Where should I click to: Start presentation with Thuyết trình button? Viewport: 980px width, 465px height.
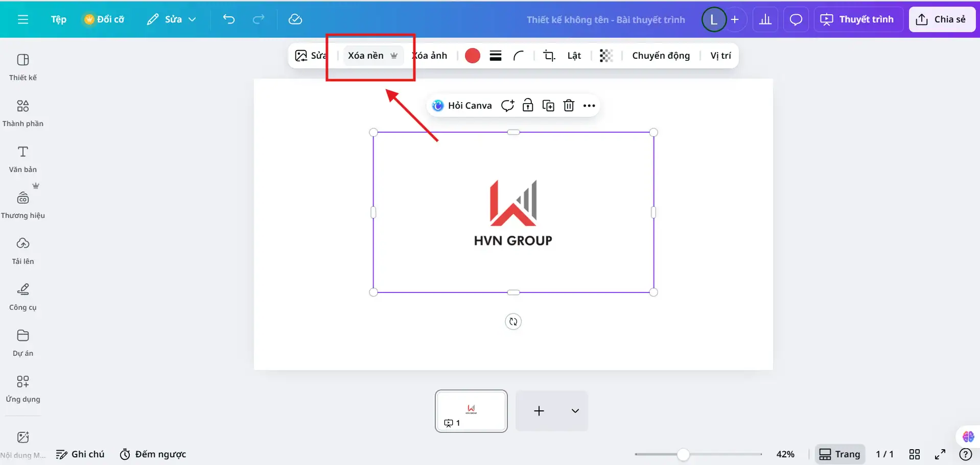(858, 19)
